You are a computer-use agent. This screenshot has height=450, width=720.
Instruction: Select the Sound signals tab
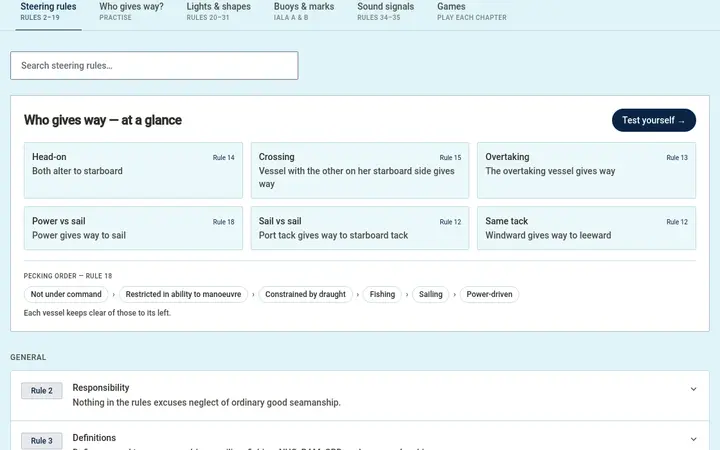point(386,11)
